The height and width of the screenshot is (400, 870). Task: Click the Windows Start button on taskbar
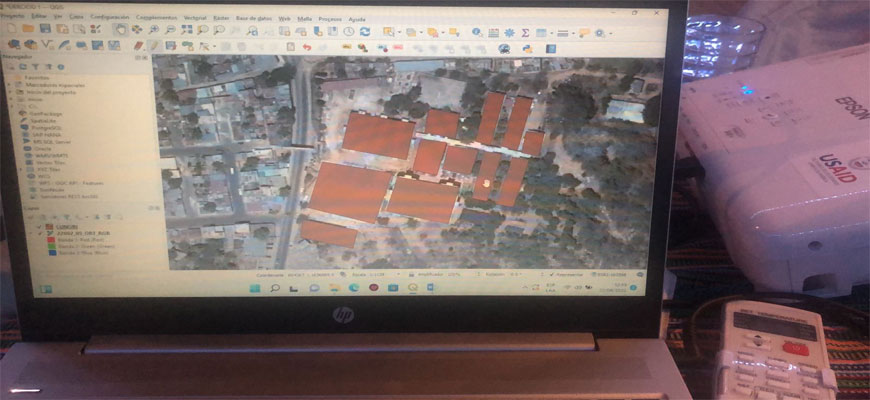255,288
